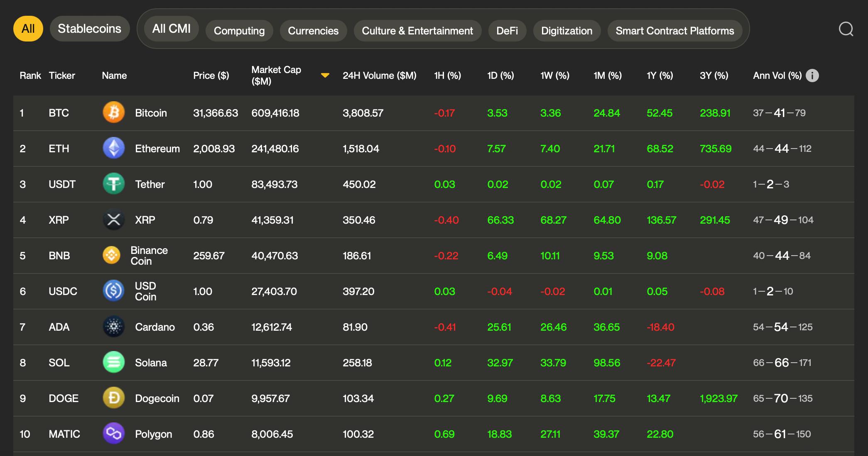Viewport: 868px width, 456px height.
Task: Toggle the All filter pill
Action: (x=28, y=29)
